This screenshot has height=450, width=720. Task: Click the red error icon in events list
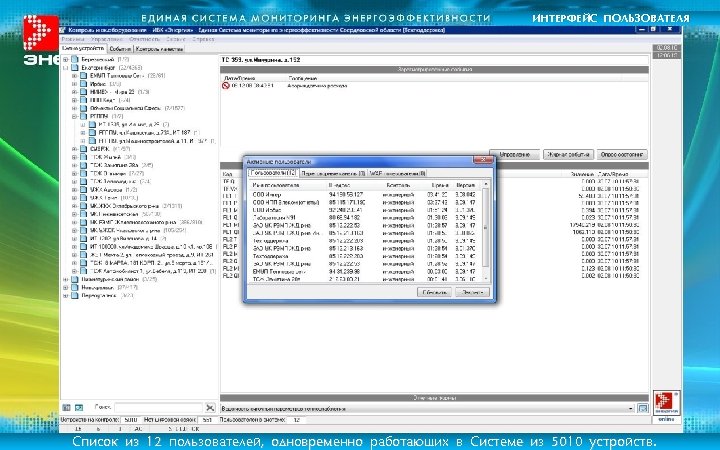[225, 85]
